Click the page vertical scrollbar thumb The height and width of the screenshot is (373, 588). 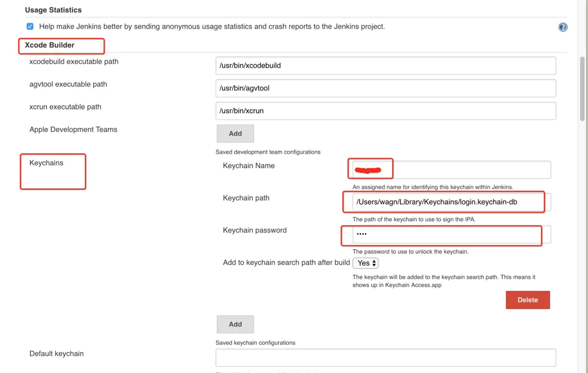582,89
